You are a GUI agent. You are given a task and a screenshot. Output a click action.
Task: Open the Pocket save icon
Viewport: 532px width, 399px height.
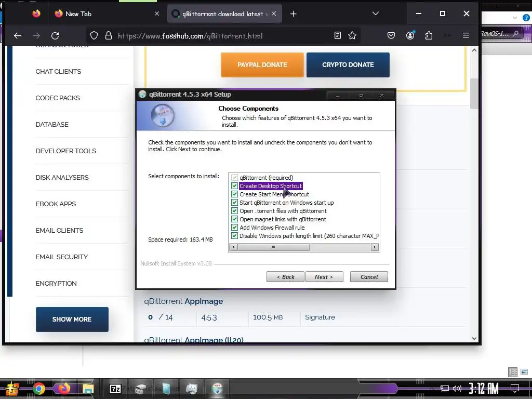tap(391, 35)
